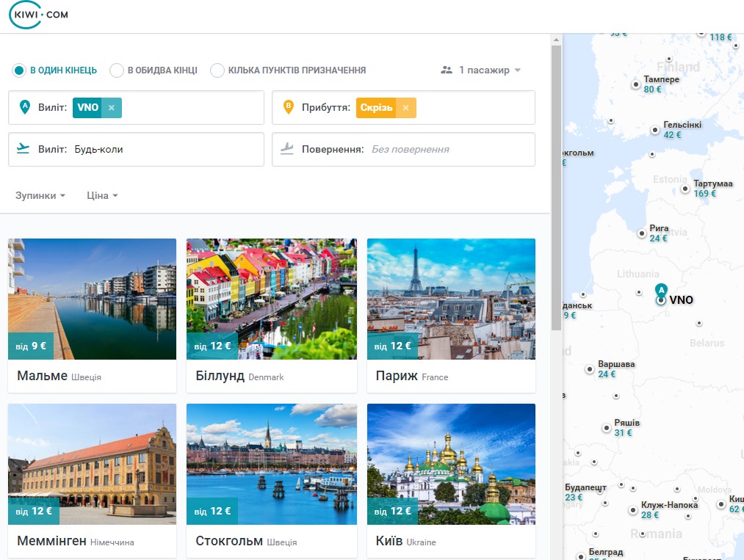744x560 pixels.
Task: Remove the Скрізь arrival tag
Action: coord(405,108)
